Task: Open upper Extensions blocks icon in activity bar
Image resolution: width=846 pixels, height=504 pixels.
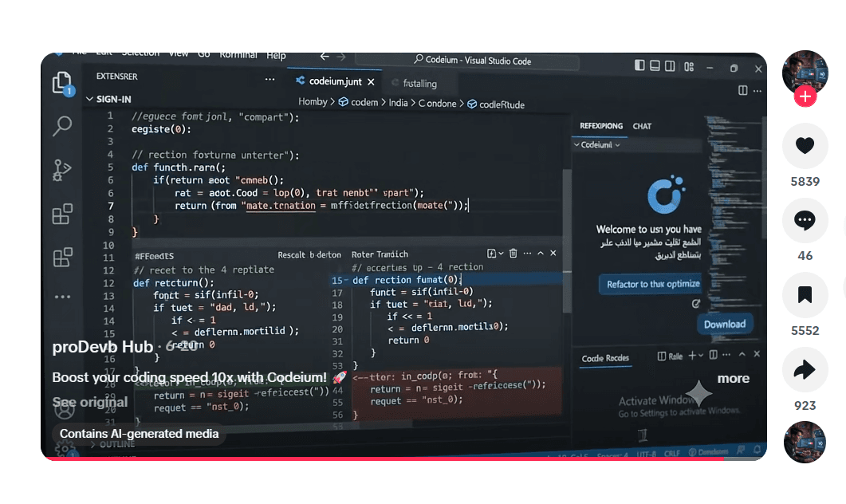Action: click(x=62, y=214)
